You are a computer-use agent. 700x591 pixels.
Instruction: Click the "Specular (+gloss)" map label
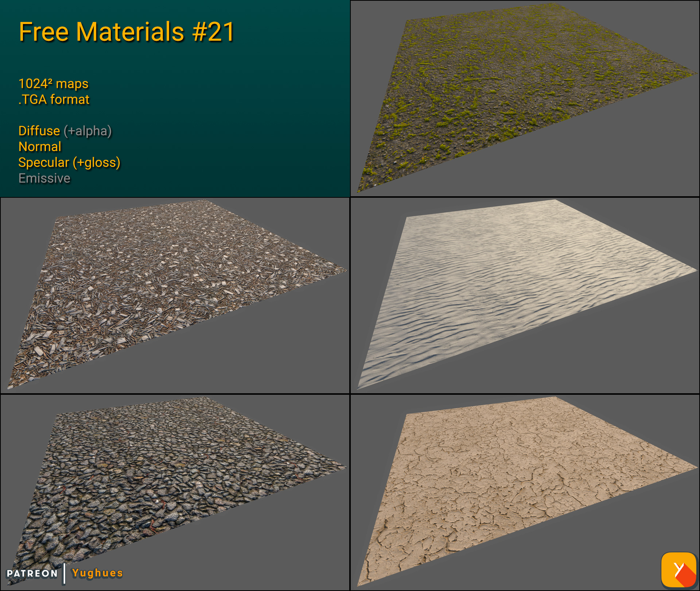coord(69,163)
